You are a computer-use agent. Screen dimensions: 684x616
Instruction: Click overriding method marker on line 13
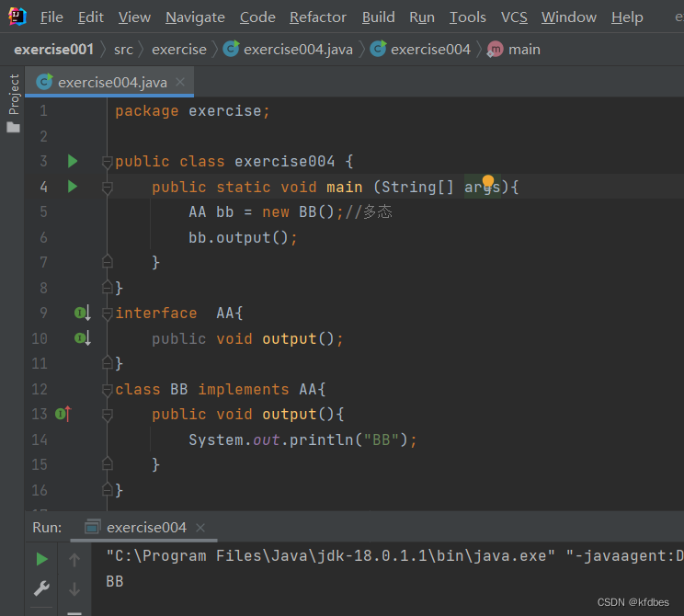coord(63,415)
